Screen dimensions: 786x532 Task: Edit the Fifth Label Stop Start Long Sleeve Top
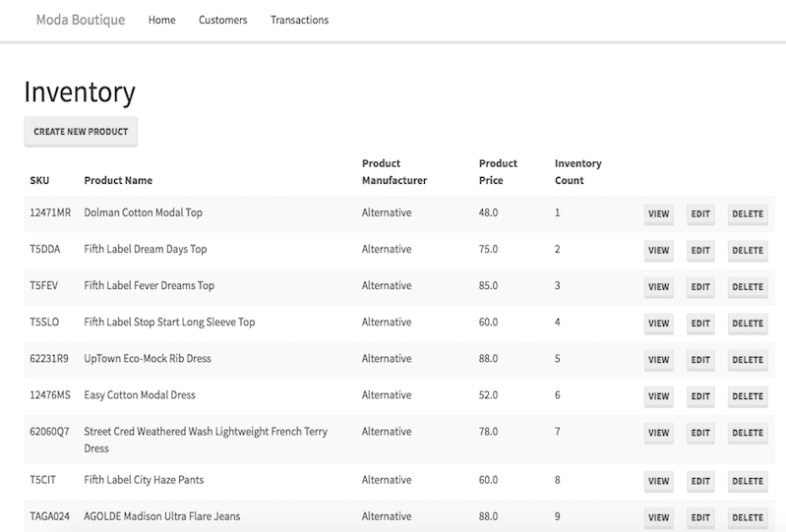click(700, 324)
